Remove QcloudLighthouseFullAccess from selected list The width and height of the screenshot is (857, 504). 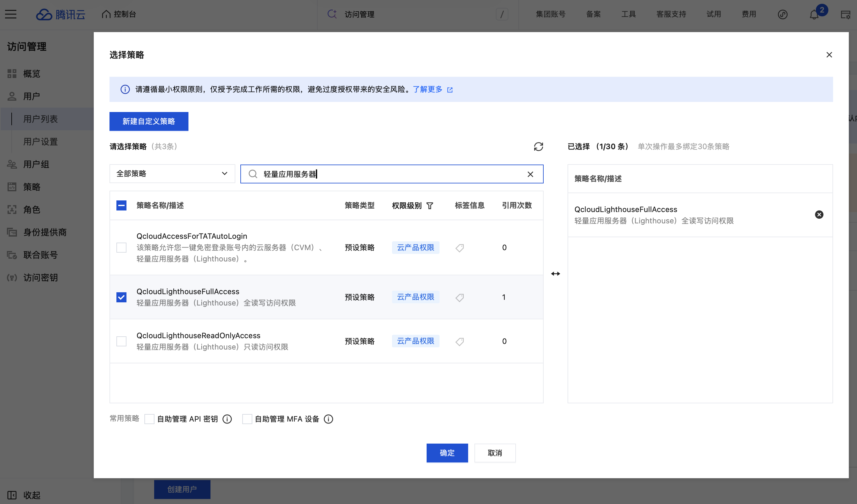819,215
